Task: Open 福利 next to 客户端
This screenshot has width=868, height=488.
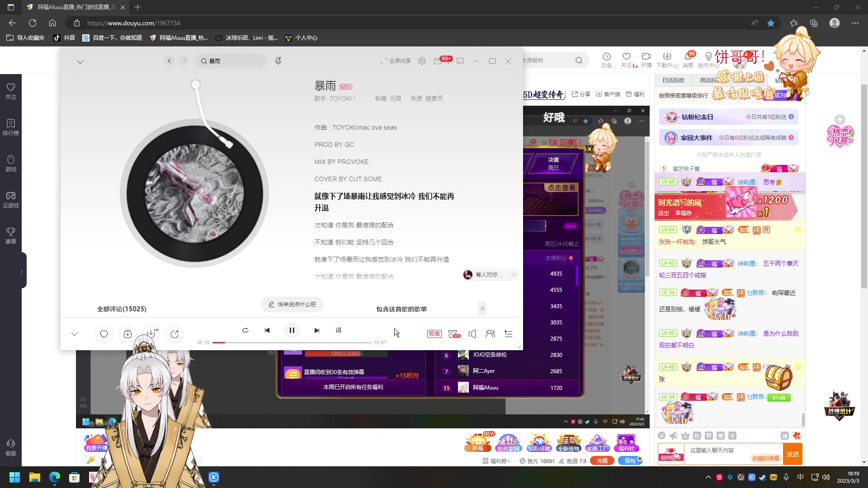Action: (635, 94)
